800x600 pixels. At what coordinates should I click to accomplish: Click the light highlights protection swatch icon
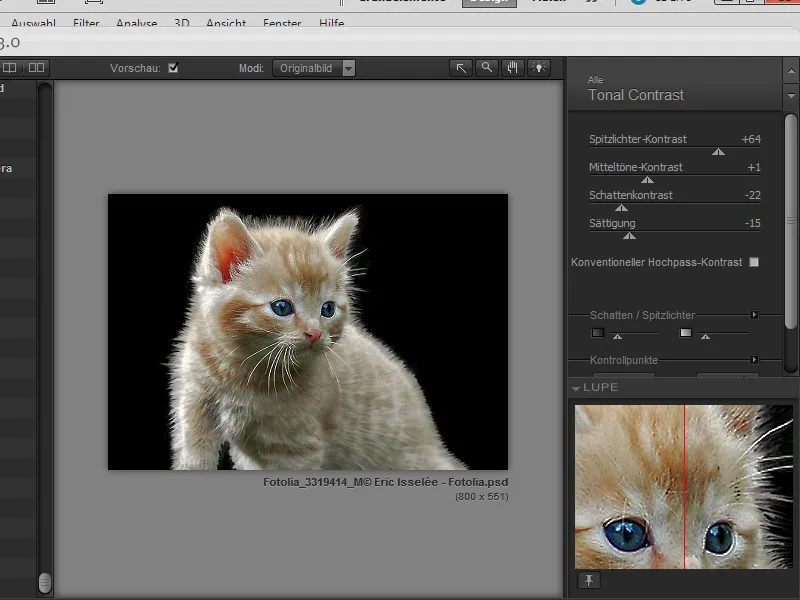click(686, 333)
